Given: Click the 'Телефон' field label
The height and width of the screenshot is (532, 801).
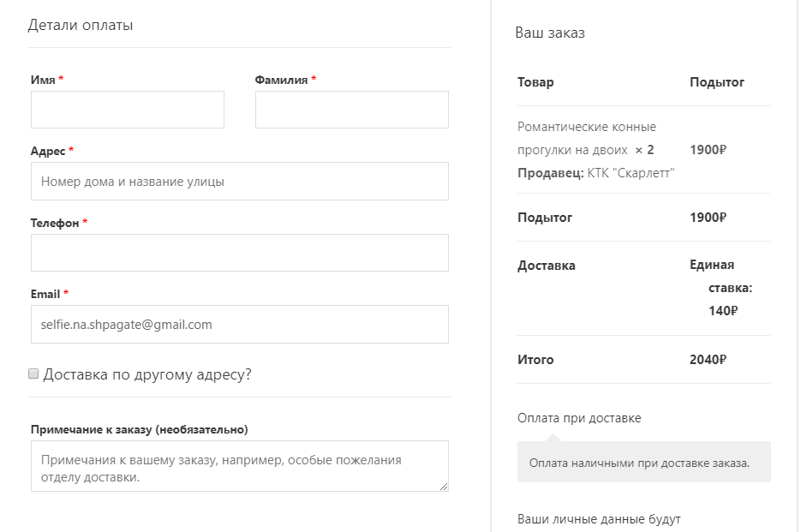Looking at the screenshot, I should click(55, 223).
